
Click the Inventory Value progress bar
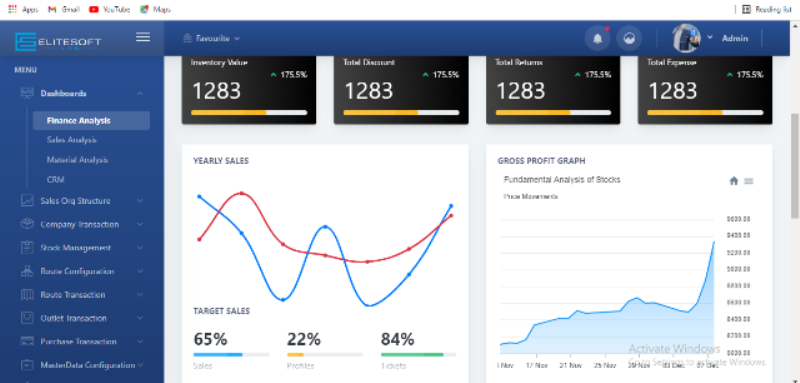pyautogui.click(x=249, y=112)
